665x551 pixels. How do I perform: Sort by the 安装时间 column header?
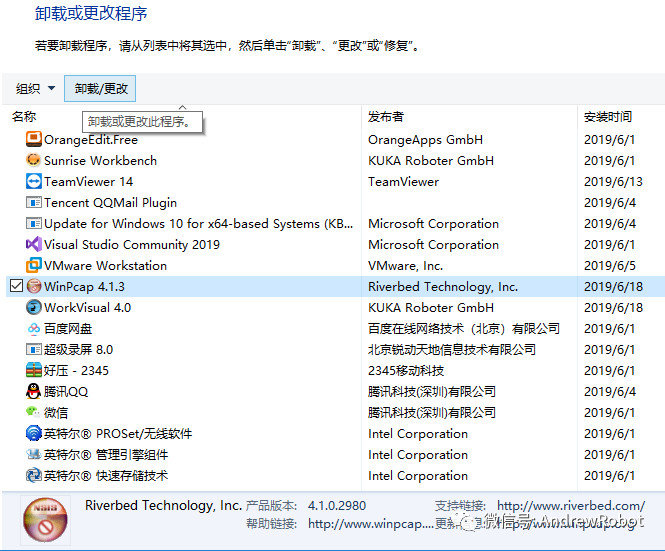[x=608, y=117]
